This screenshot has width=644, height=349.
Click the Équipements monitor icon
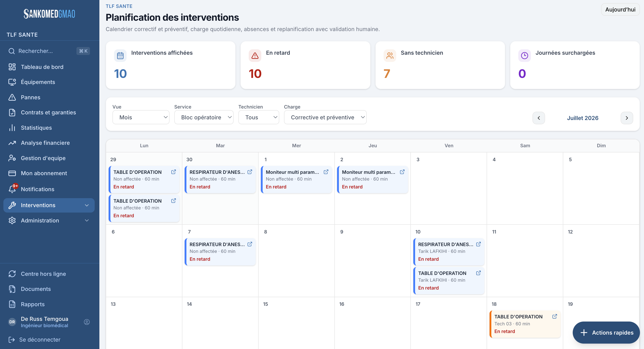(12, 82)
